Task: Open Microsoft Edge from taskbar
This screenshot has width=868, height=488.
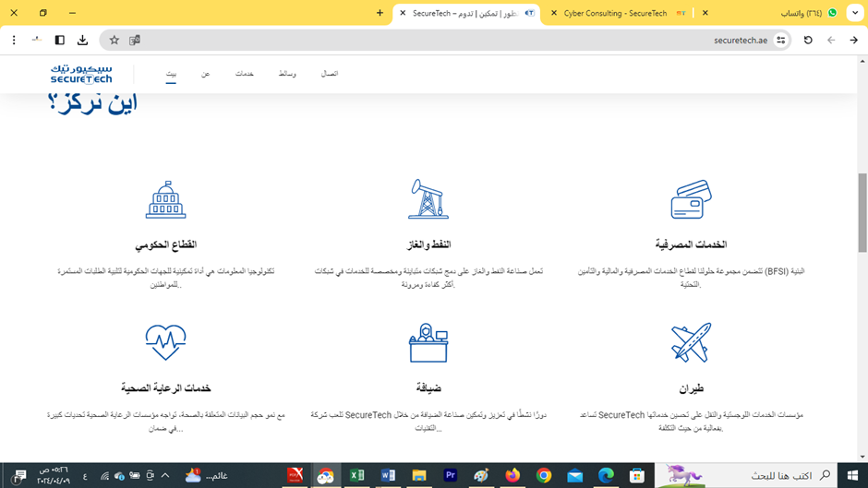Action: coord(606,475)
